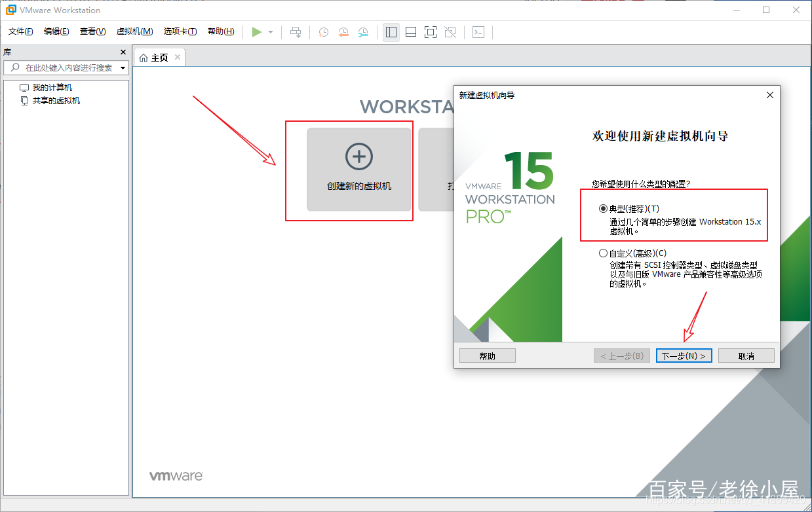The height and width of the screenshot is (512, 812).
Task: Click the Unity mode icon
Action: pos(450,32)
